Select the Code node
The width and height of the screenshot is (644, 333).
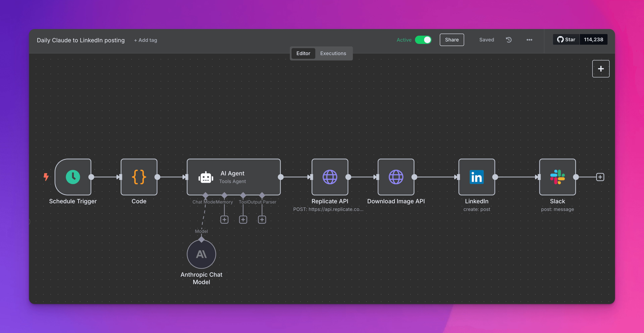pos(139,177)
